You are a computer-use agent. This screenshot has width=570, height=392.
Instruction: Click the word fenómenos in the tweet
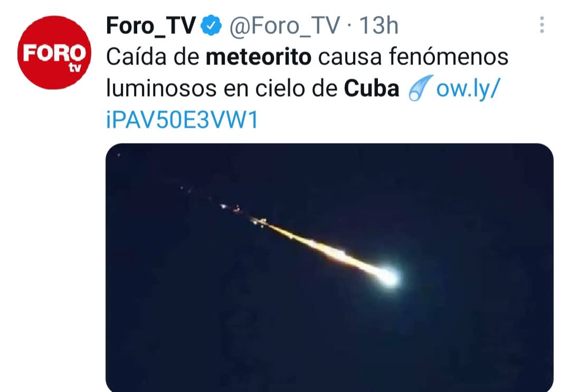tap(448, 57)
